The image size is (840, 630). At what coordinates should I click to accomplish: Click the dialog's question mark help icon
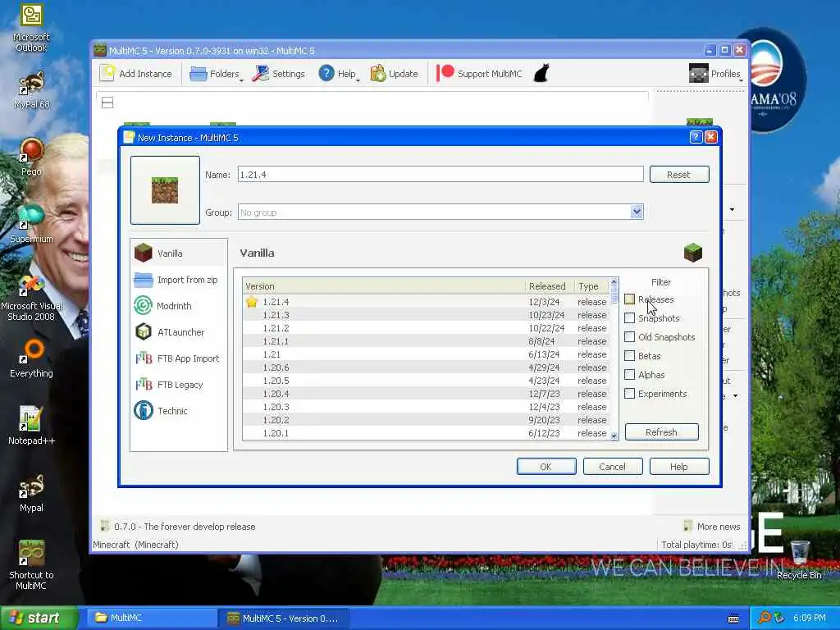click(696, 137)
